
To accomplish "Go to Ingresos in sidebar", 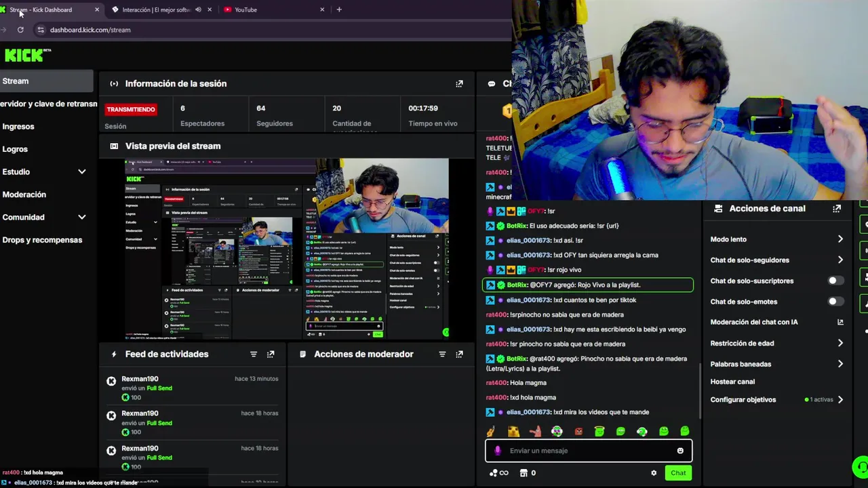I will [x=18, y=127].
